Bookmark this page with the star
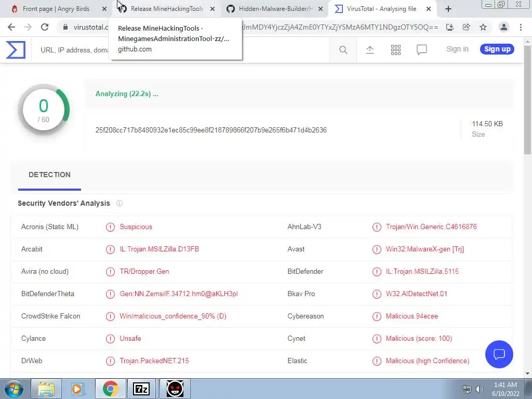The height and width of the screenshot is (399, 532). 483,27
